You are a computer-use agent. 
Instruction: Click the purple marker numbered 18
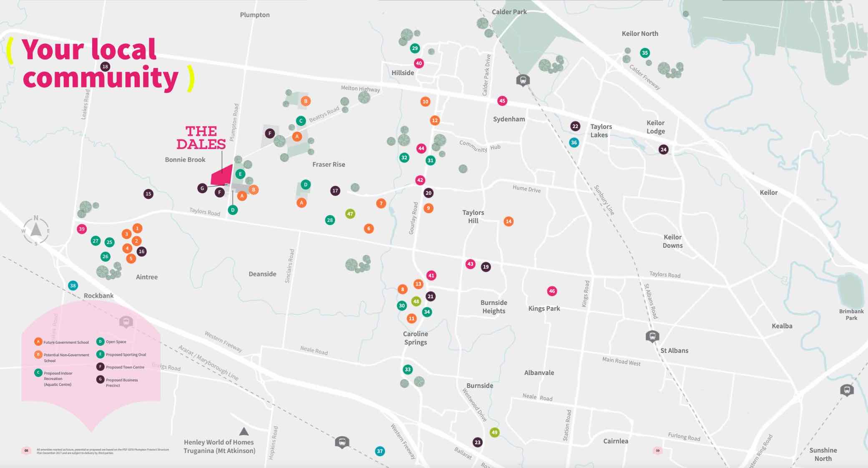105,66
